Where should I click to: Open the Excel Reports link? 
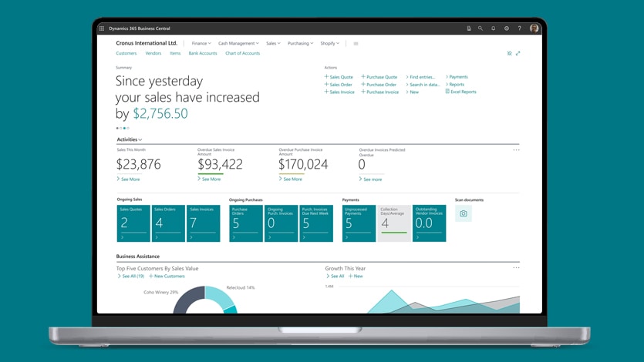pyautogui.click(x=463, y=92)
